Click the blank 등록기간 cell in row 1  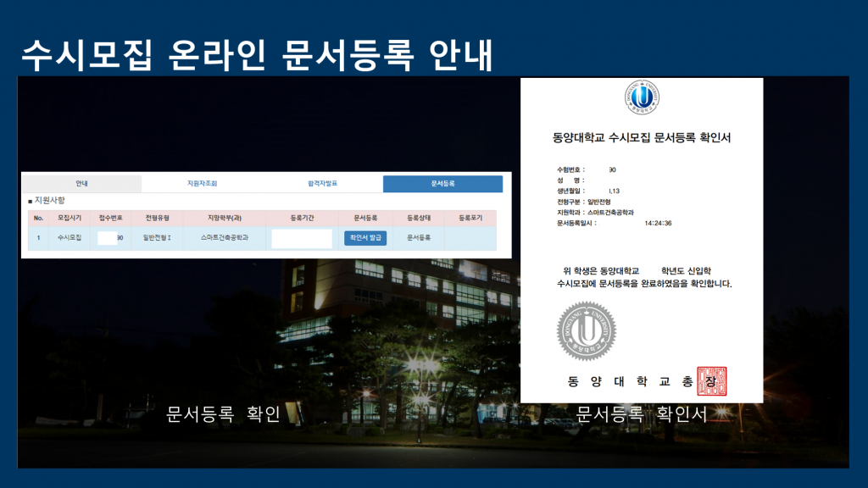click(x=303, y=238)
